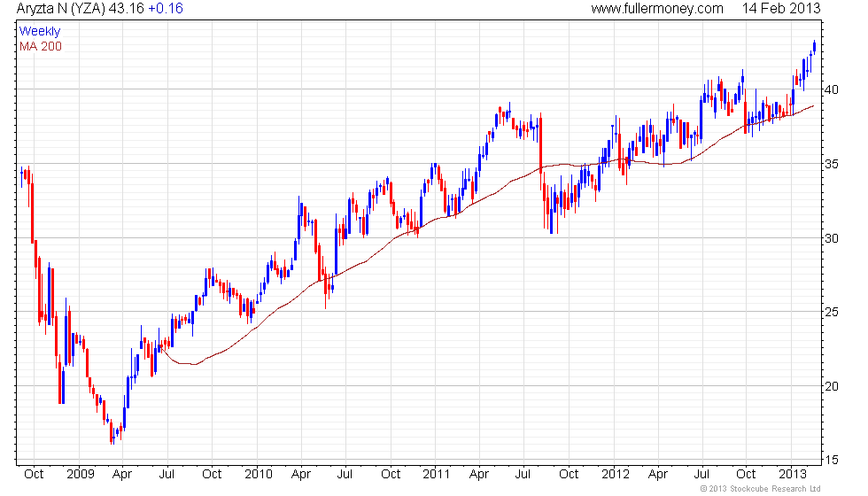Click the Stockcube Research Ltd copyright text

click(x=760, y=489)
